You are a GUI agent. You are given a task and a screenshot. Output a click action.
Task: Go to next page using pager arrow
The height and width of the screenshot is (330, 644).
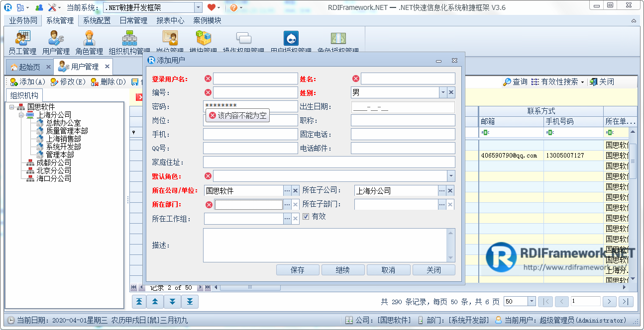pos(609,301)
